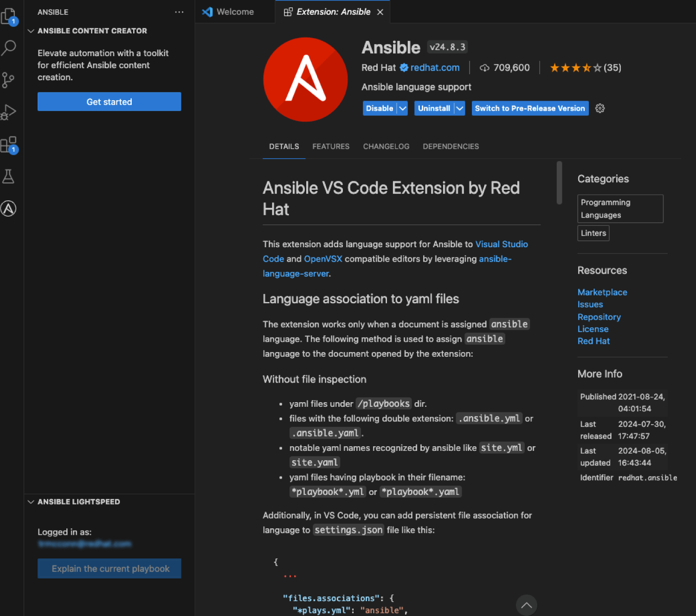Collapse the Ansible Lightspeed section

click(x=31, y=502)
